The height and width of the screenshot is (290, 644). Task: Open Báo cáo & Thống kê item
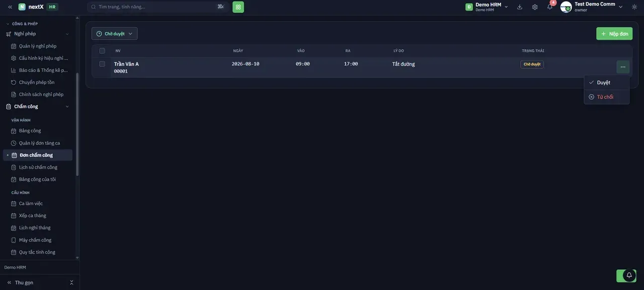pos(40,70)
